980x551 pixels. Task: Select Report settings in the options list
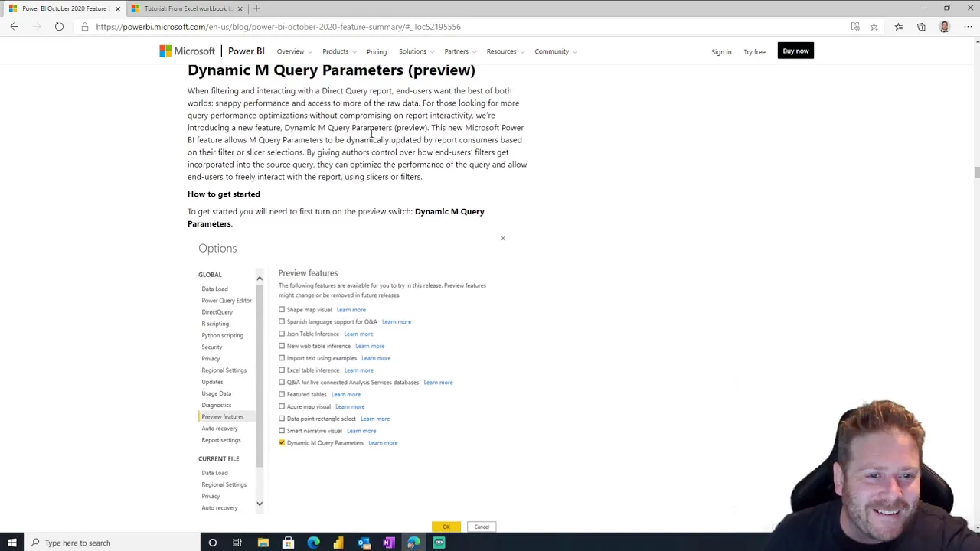(x=221, y=440)
